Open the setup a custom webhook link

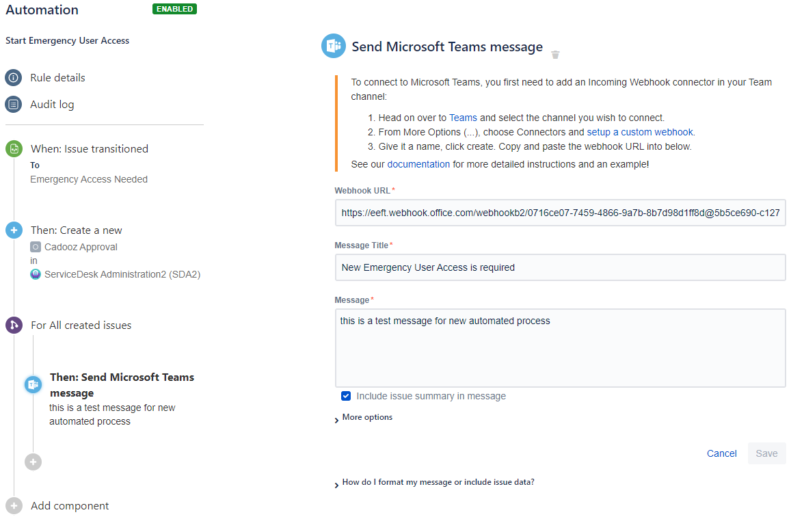click(x=640, y=133)
